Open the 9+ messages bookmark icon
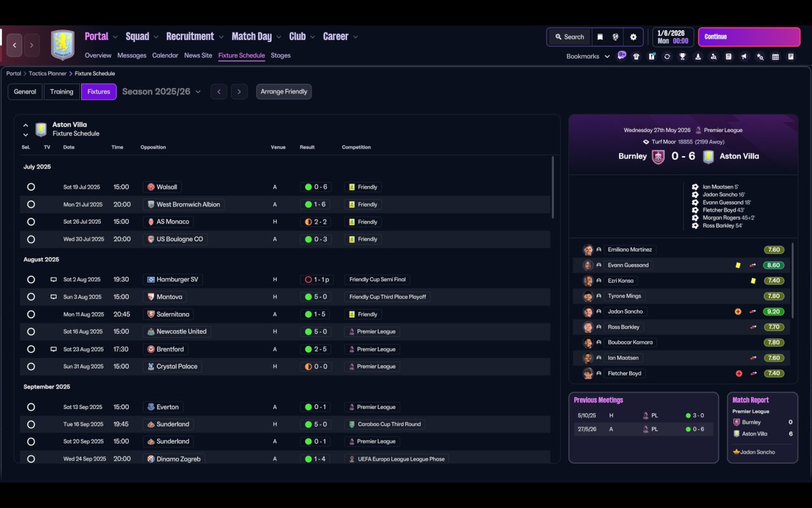Viewport: 812px width, 508px height. point(622,56)
